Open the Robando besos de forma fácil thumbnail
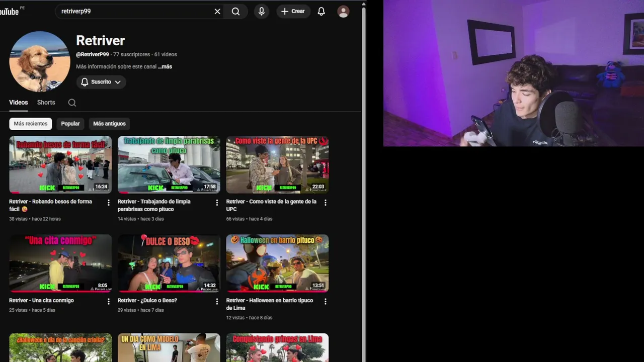 (x=60, y=165)
